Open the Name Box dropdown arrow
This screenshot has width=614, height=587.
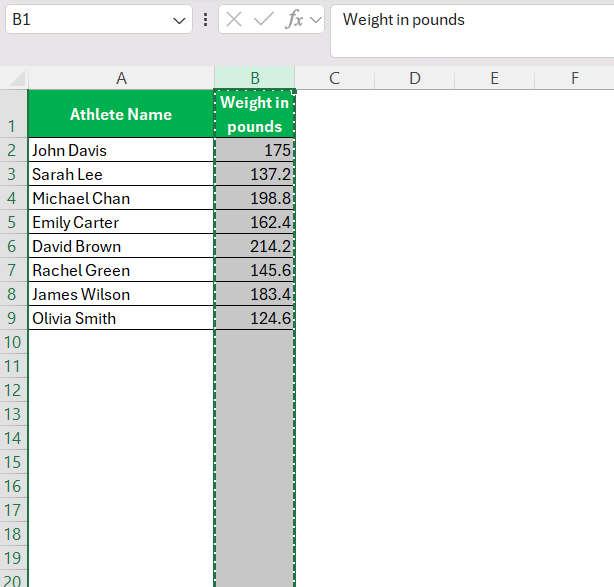pos(179,20)
